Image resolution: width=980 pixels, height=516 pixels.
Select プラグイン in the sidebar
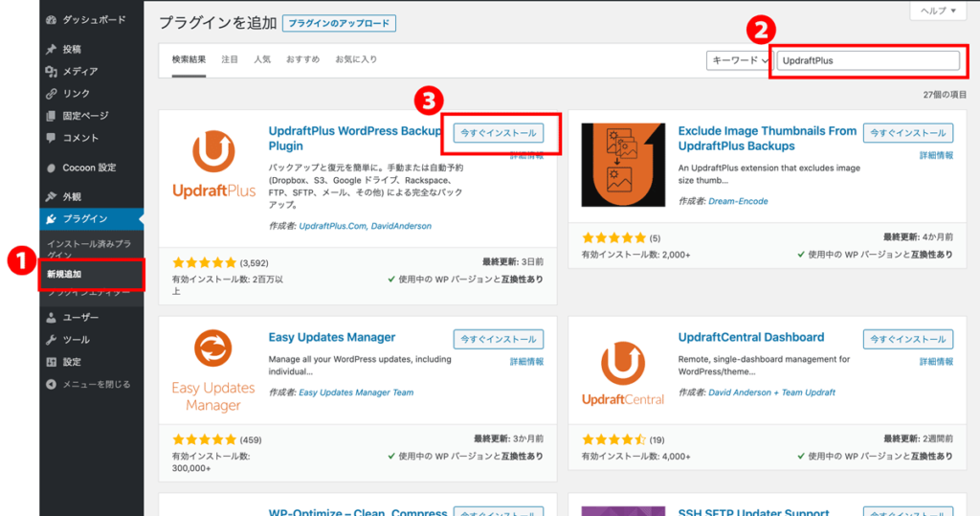tap(91, 219)
